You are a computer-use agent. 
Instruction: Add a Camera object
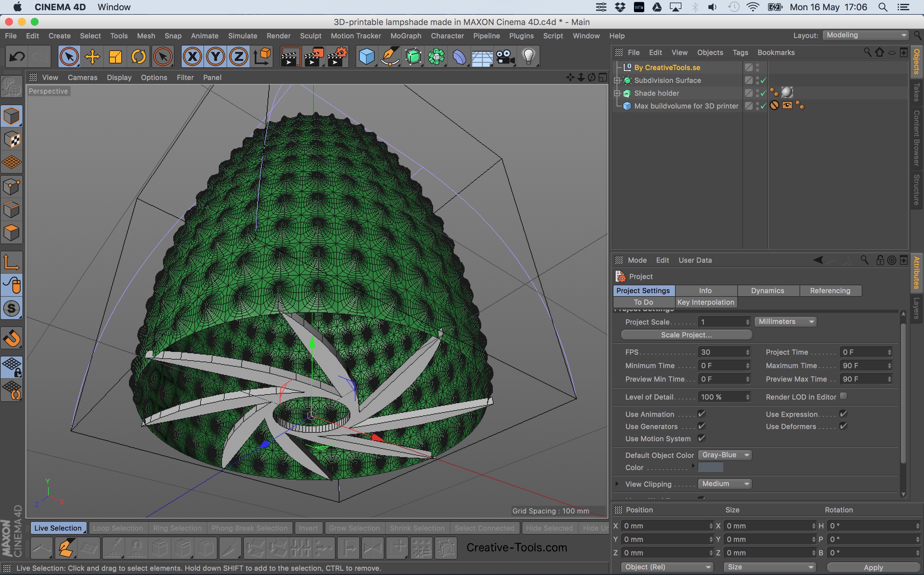pos(505,57)
